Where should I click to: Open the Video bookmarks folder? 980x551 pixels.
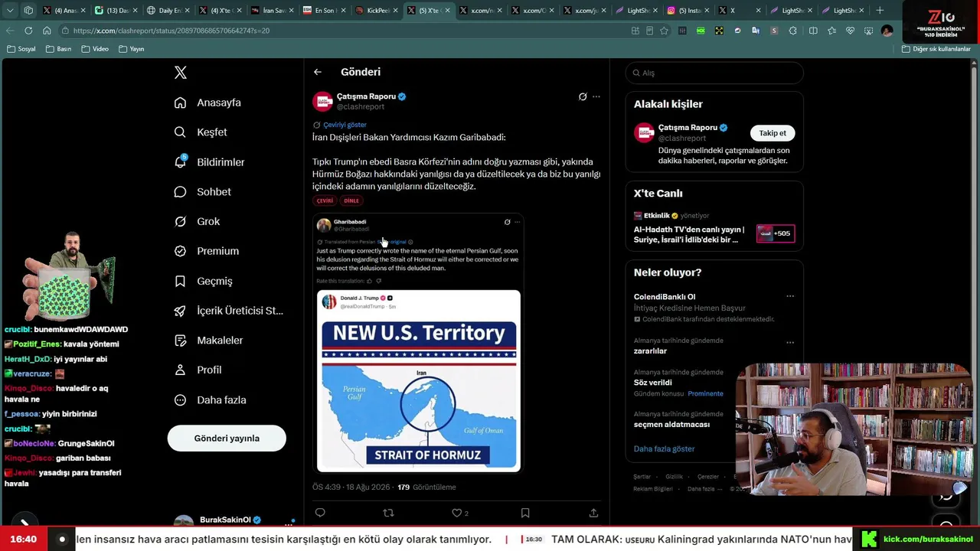[95, 49]
